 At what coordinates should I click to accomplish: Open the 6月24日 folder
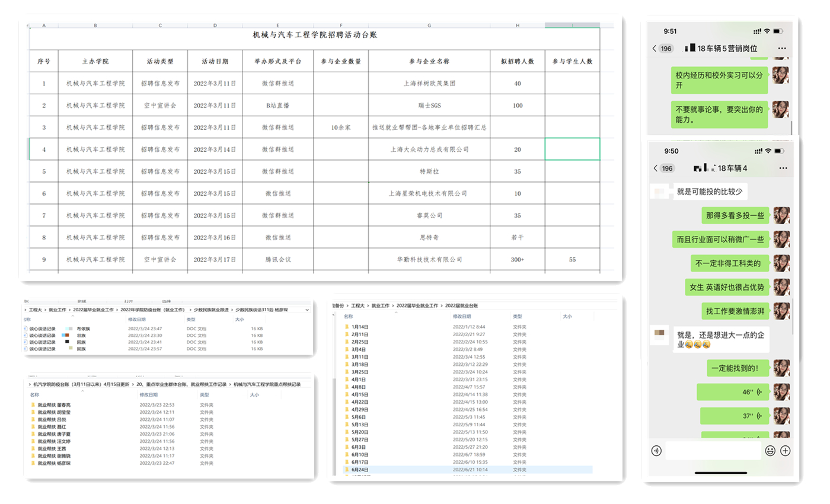360,469
